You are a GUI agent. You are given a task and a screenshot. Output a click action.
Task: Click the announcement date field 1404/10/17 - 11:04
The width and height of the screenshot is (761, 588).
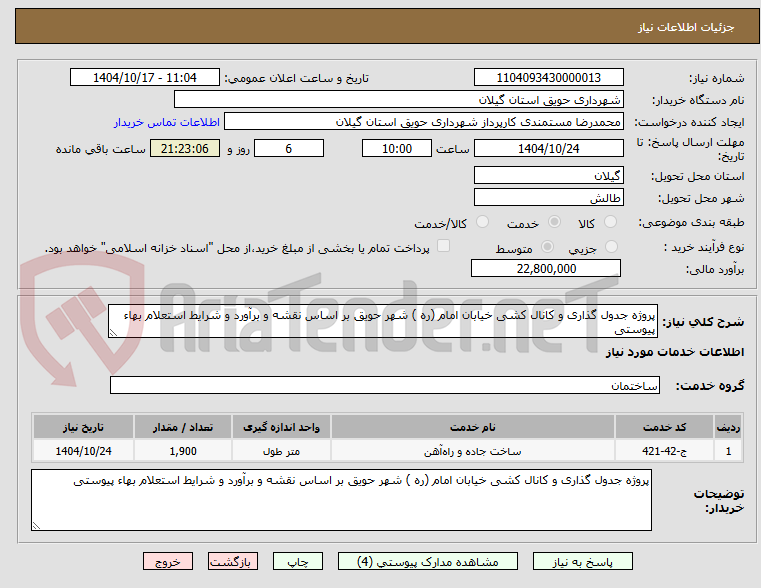[145, 78]
